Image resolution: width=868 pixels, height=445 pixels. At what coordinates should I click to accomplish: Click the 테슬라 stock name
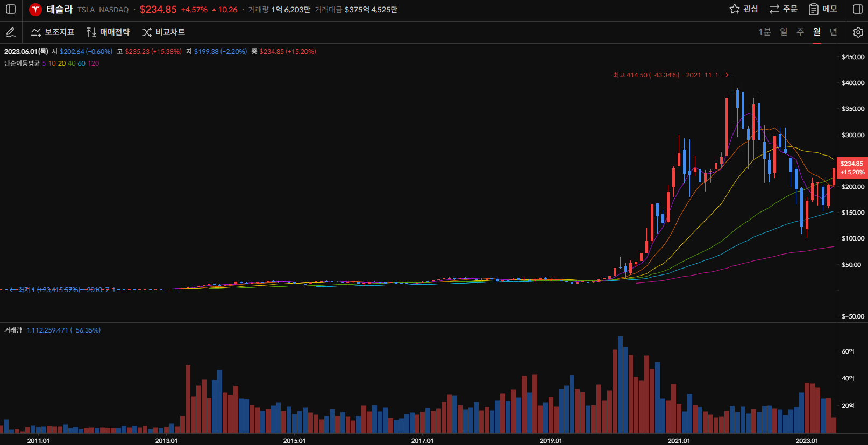(x=59, y=9)
